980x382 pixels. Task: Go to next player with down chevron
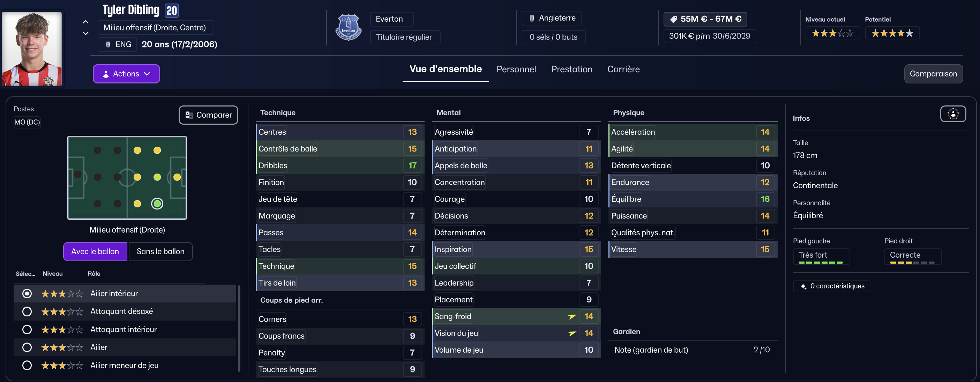click(x=85, y=34)
